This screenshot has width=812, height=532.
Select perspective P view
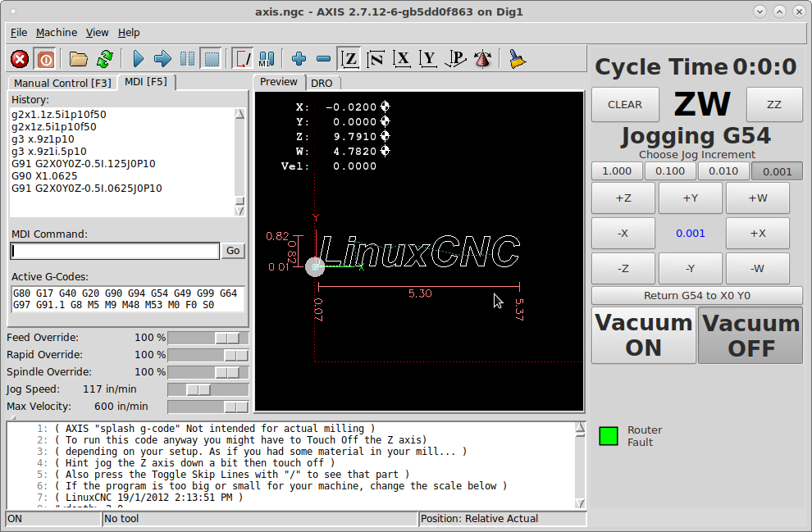click(455, 59)
